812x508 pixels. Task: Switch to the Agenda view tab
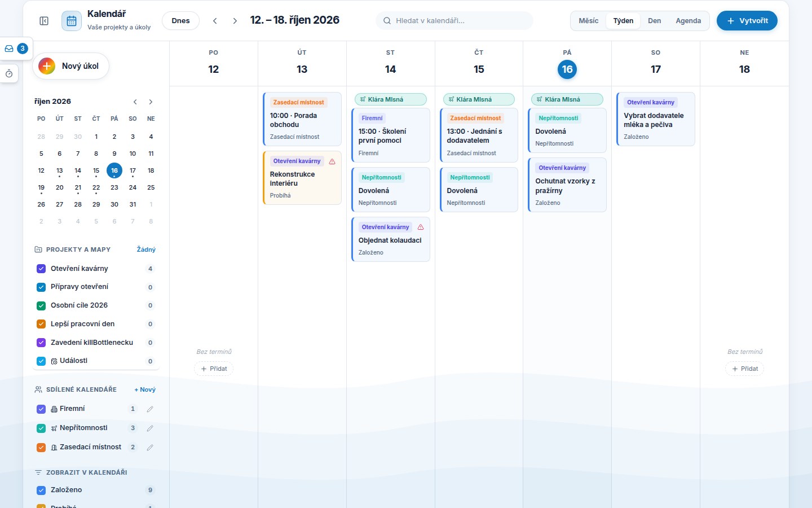(689, 21)
